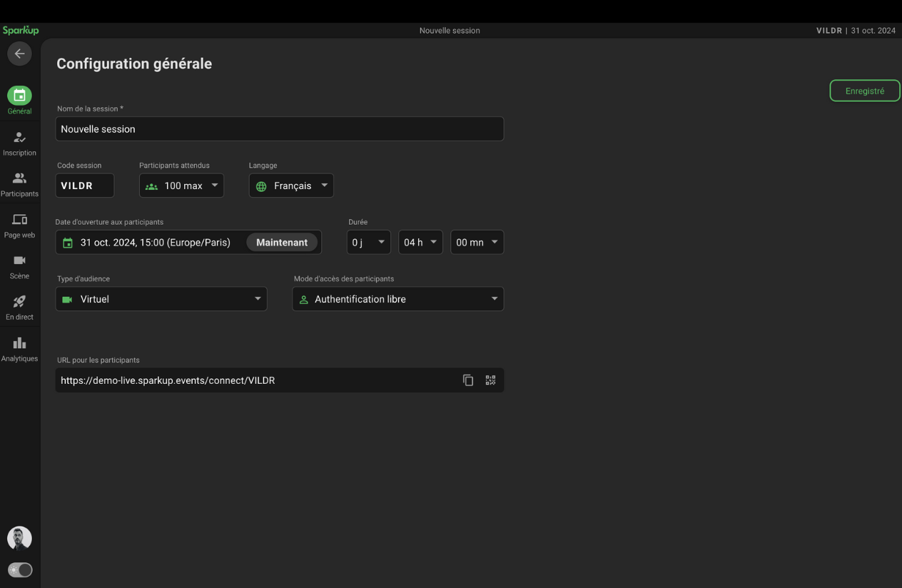
Task: Open the Scène camera section
Action: [x=19, y=265]
